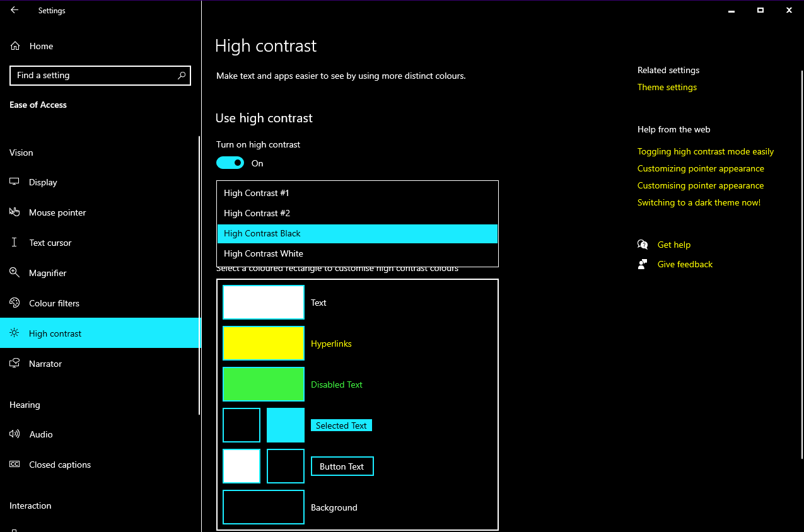Pick the yellow Hyperlinks colour swatch
This screenshot has width=804, height=532.
(264, 344)
